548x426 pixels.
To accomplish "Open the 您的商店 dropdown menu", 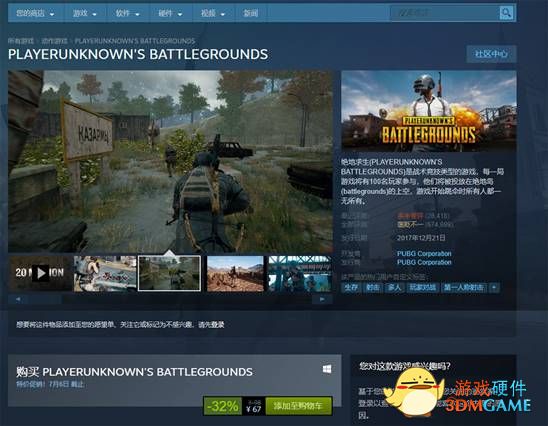I will point(35,13).
